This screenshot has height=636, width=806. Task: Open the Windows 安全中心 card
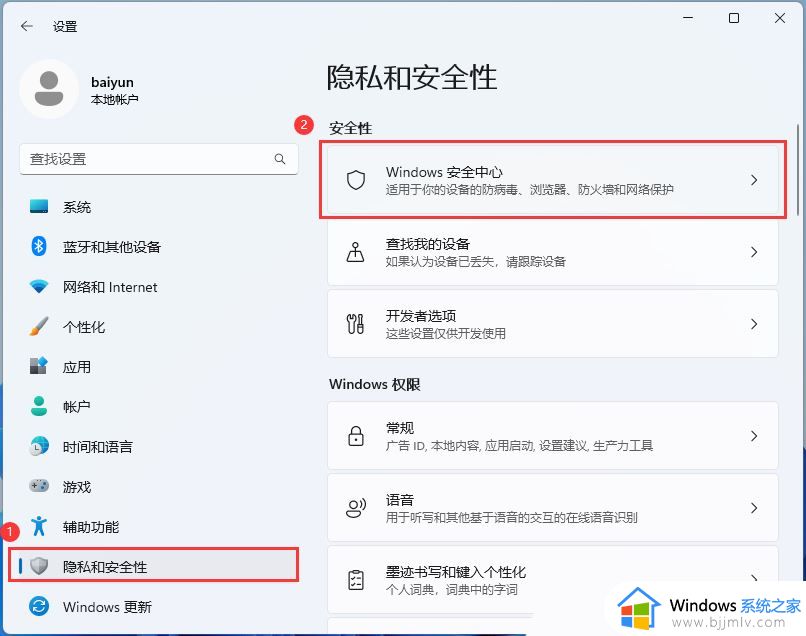point(553,180)
